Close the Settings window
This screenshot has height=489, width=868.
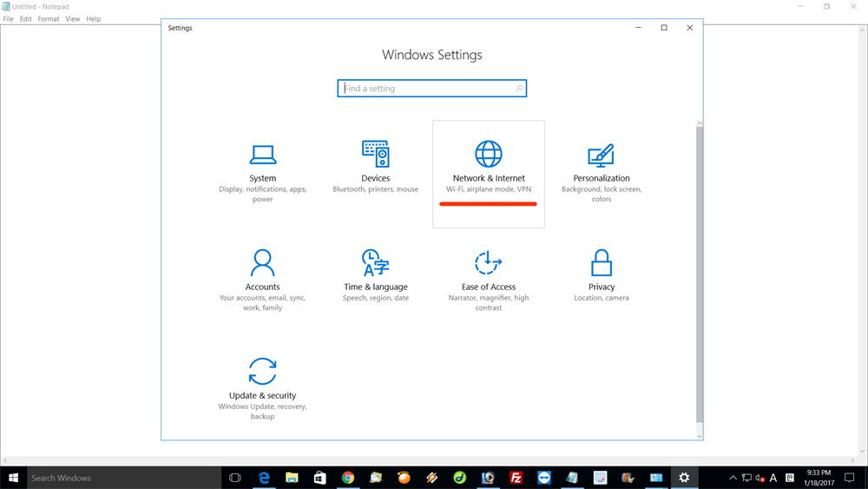690,28
